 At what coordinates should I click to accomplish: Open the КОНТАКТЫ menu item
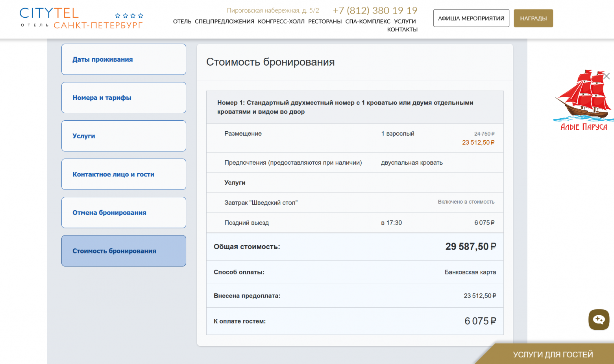[402, 29]
